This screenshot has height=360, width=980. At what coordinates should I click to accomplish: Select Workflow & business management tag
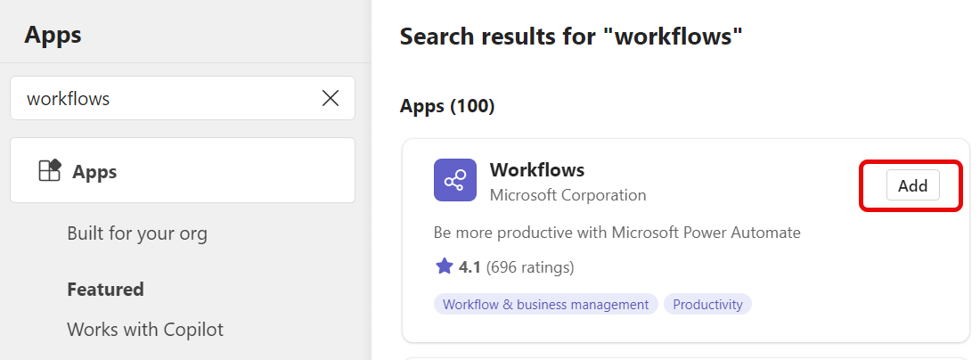click(545, 305)
